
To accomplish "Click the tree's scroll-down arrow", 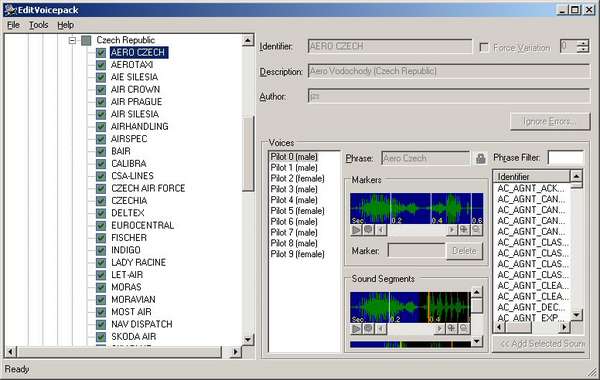I will (248, 340).
